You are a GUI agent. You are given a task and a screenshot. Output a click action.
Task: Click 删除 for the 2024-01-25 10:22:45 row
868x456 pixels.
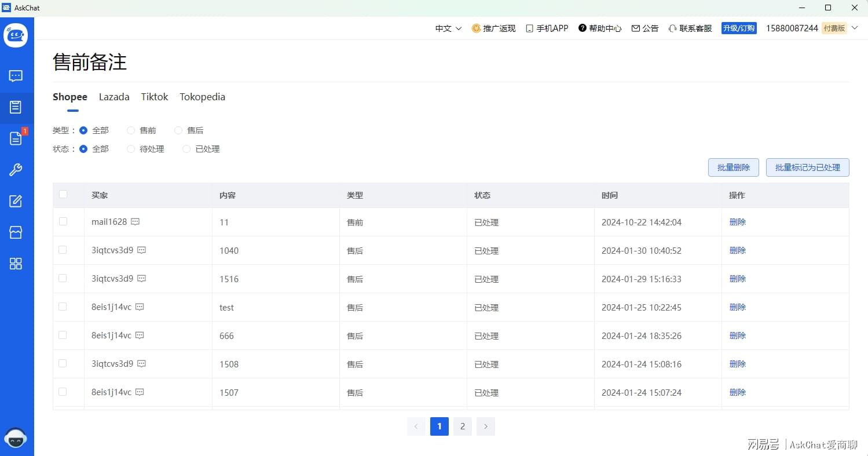tap(738, 307)
